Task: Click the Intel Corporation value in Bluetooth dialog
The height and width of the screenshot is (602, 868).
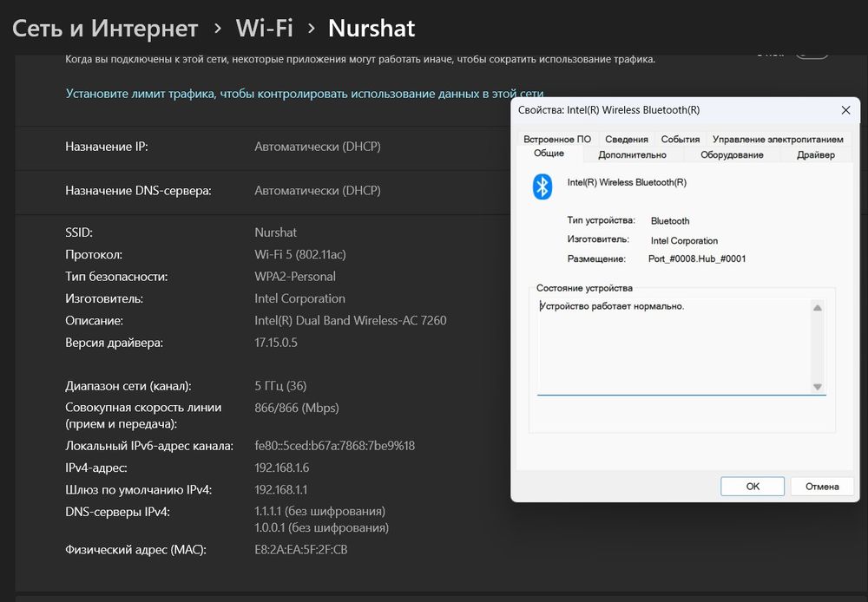Action: (x=684, y=240)
